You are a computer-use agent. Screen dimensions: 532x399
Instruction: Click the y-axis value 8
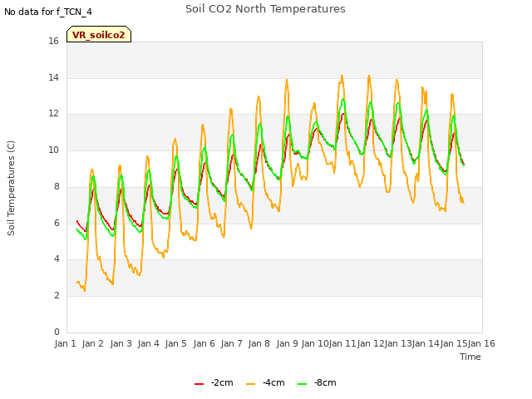[57, 186]
